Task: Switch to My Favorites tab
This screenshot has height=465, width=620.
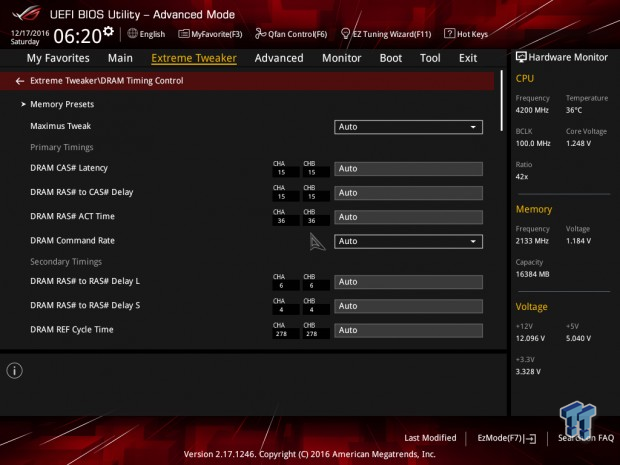Action: pos(58,58)
